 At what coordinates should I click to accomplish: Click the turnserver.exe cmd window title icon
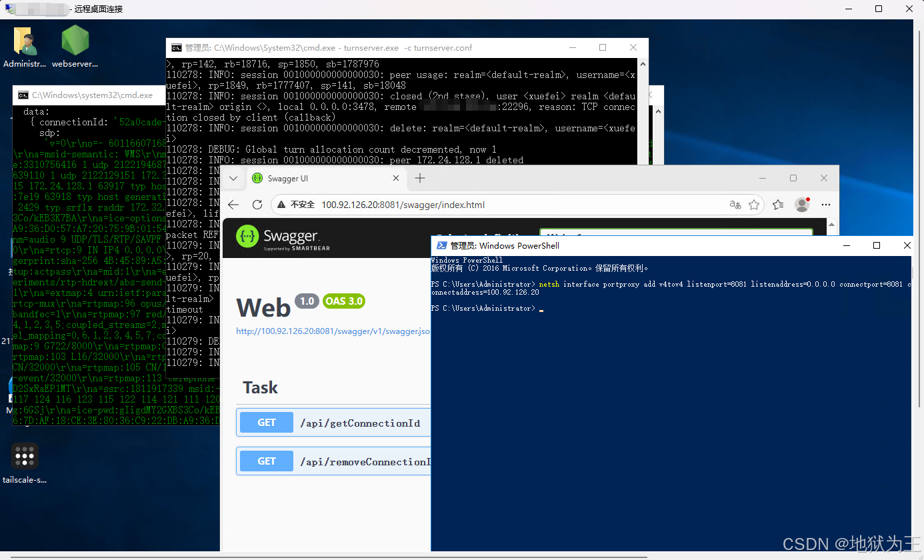point(177,48)
